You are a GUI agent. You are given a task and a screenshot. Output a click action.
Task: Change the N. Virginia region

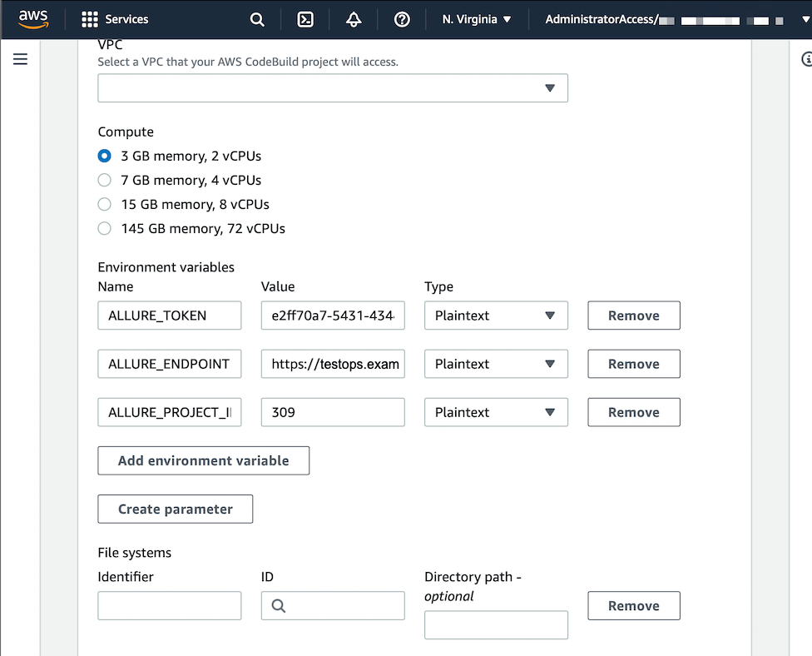coord(477,19)
